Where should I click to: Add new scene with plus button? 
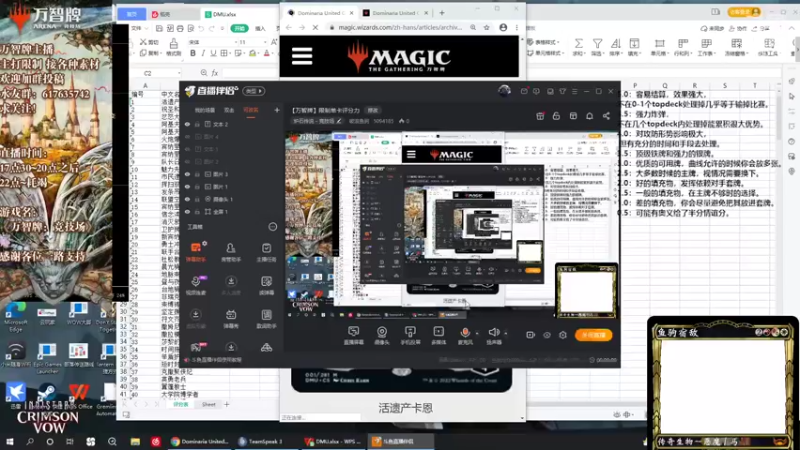[277, 110]
